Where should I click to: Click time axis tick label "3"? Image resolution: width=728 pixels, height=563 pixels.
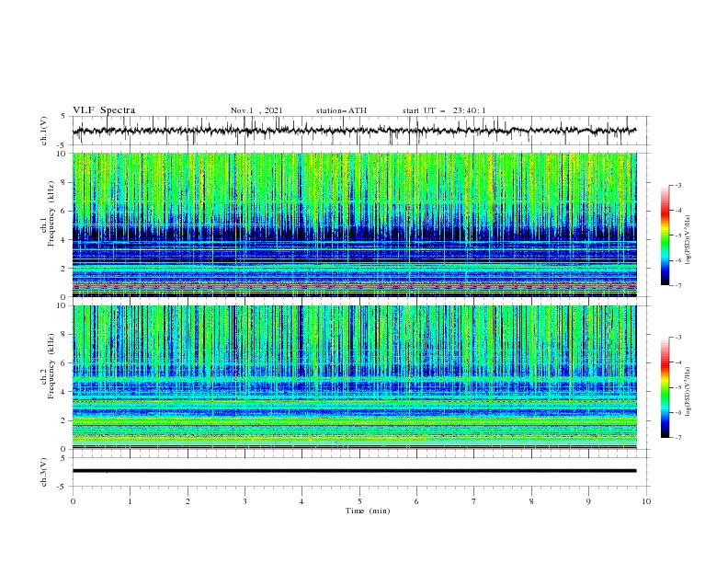click(245, 501)
